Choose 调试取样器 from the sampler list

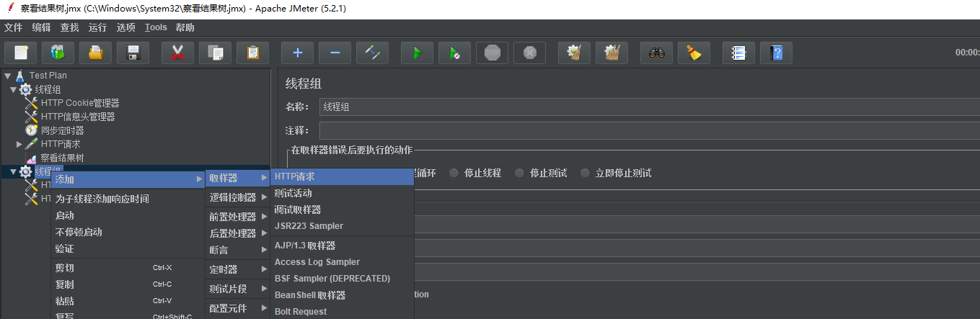coord(342,210)
